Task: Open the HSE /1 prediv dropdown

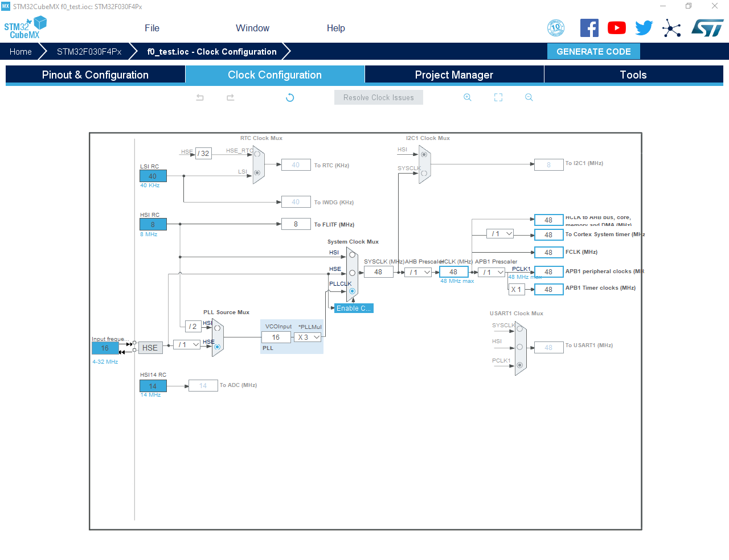Action: tap(187, 345)
